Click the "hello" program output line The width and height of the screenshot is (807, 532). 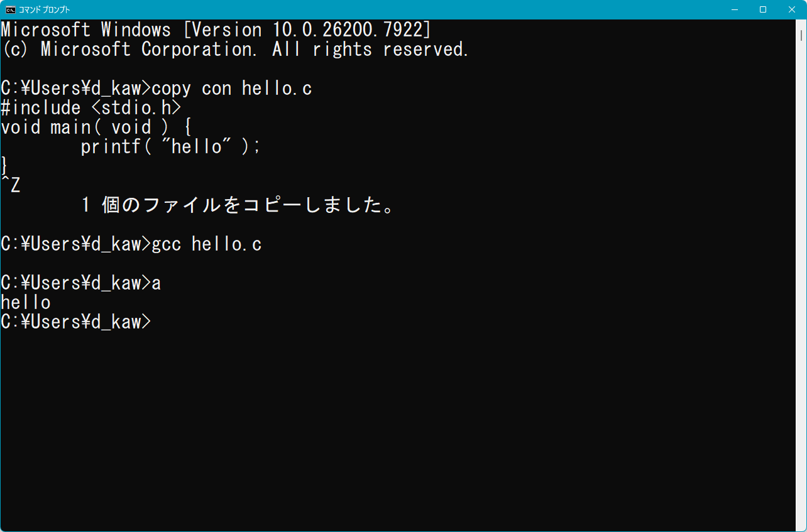click(x=26, y=303)
